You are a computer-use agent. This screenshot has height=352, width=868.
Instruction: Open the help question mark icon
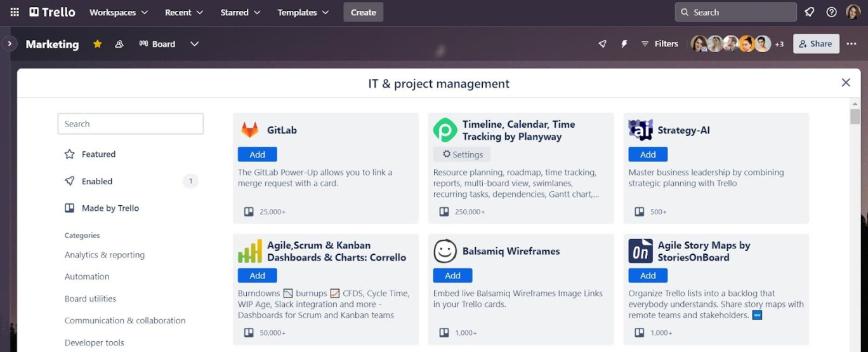[831, 12]
